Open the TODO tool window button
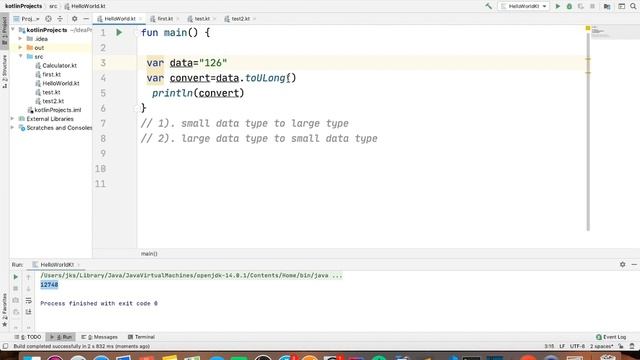Image resolution: width=640 pixels, height=360 pixels. click(28, 337)
